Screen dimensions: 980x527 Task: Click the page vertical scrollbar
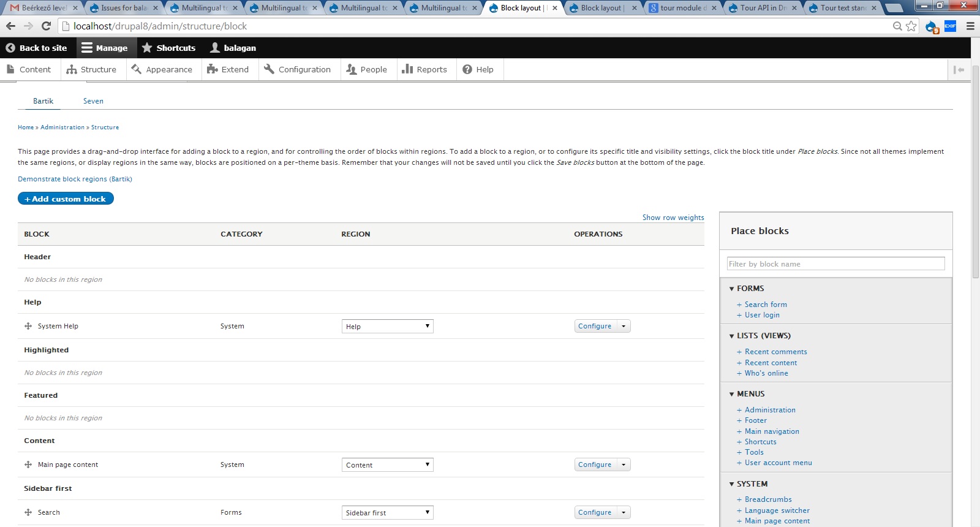(x=975, y=184)
